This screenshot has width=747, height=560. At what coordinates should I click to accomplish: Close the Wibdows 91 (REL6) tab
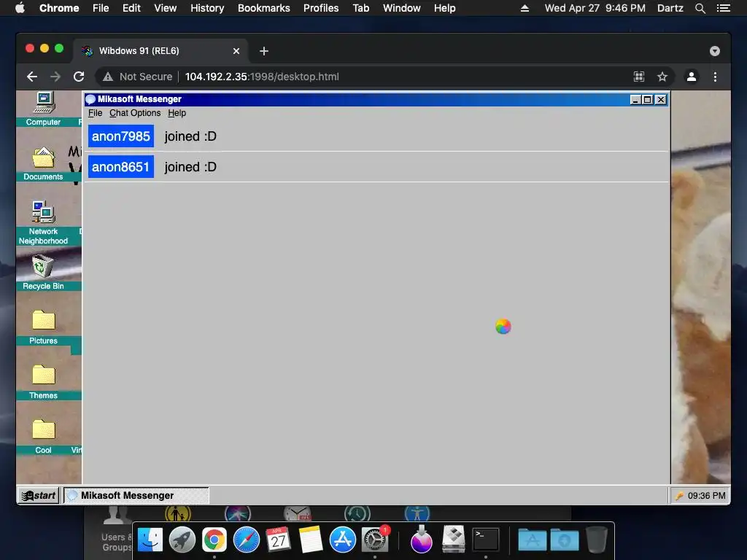[x=236, y=51]
